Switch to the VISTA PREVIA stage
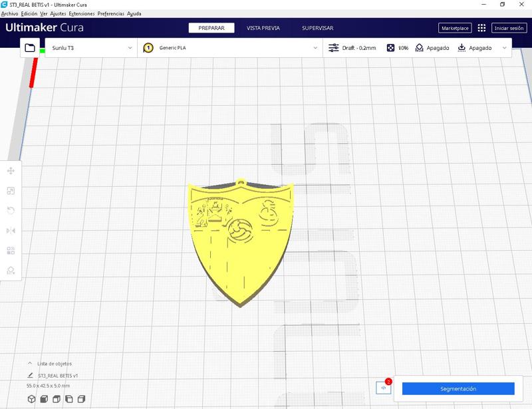 (x=263, y=28)
